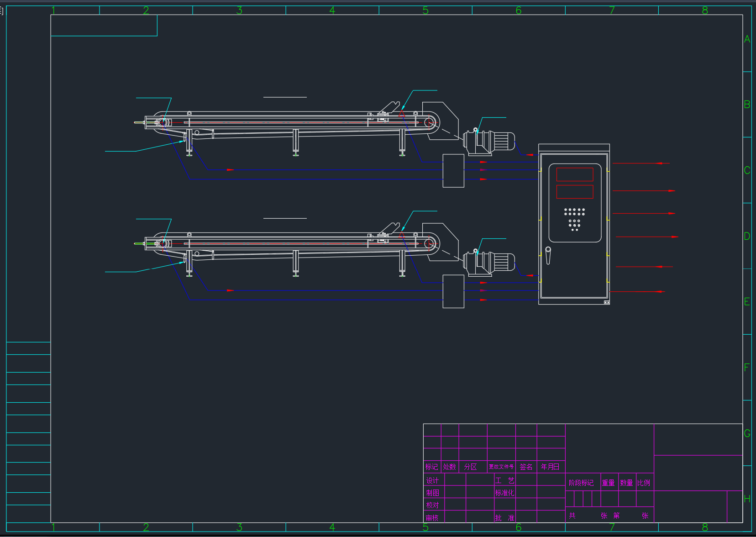Select the upper conveyor's middle support leg

tap(296, 142)
